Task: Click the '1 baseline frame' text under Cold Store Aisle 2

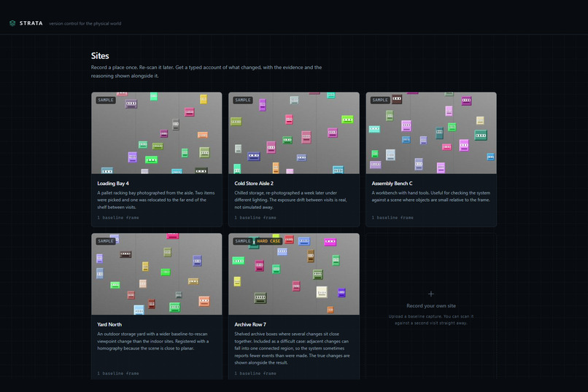Action: coord(255,218)
